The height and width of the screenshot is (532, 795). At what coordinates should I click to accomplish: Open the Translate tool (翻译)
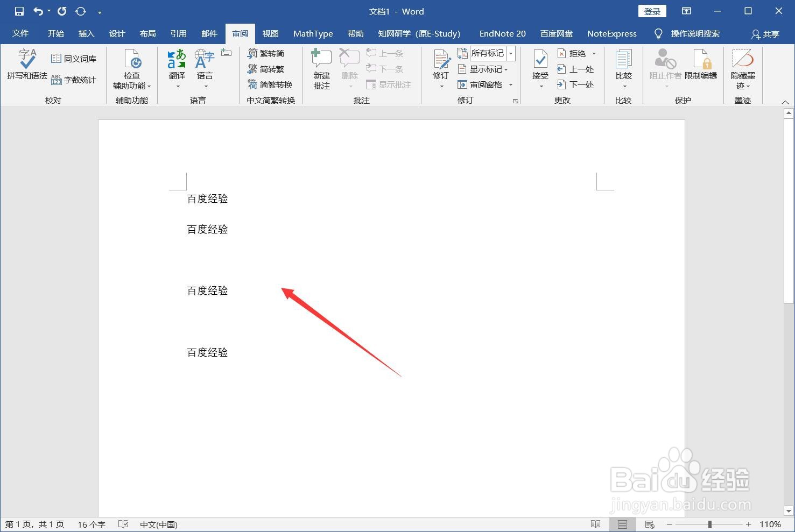177,69
